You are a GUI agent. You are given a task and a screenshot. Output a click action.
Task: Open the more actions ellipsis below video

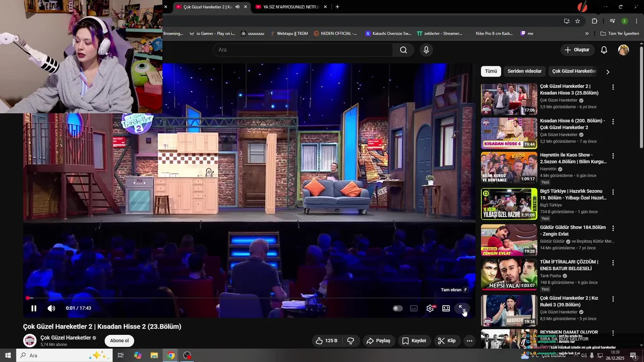coord(469,341)
